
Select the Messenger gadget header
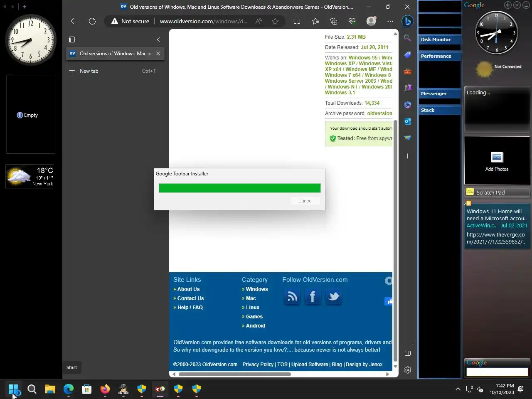[x=440, y=94]
